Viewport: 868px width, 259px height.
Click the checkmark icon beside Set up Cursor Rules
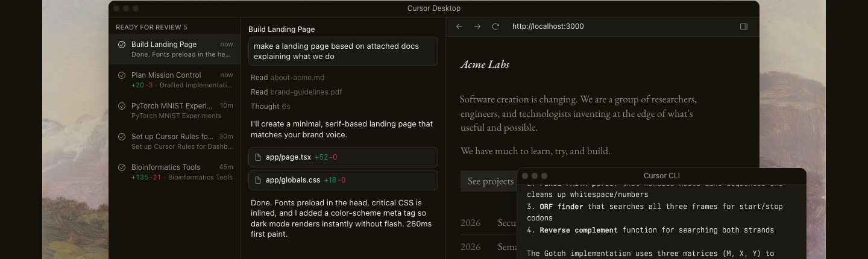click(x=122, y=137)
